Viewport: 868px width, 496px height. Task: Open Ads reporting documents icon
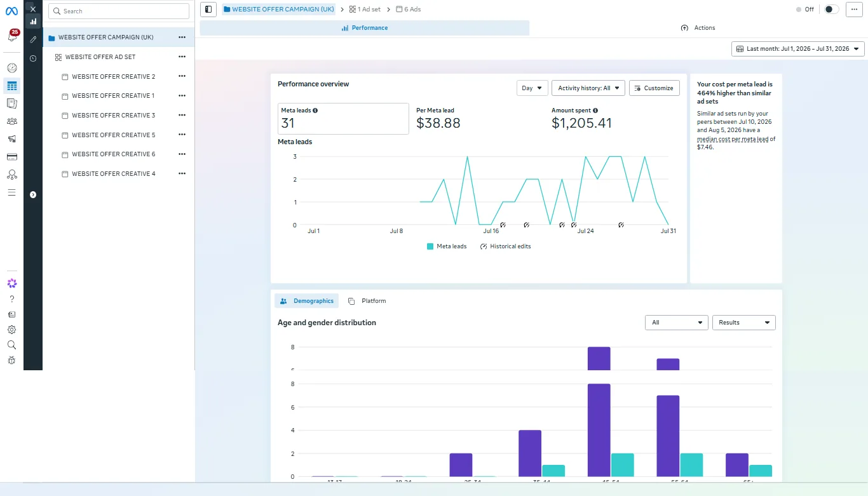11,104
